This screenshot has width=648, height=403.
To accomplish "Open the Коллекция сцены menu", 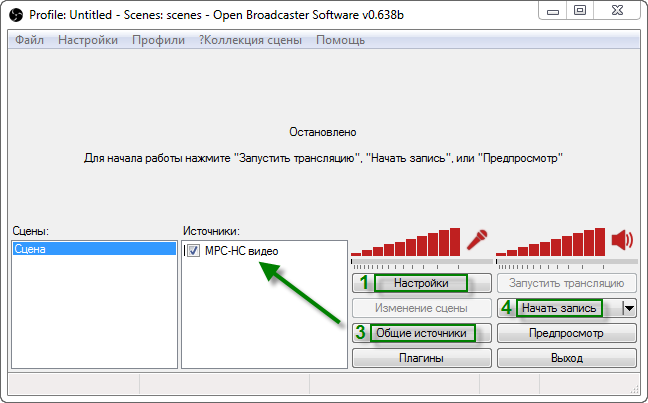I will click(250, 40).
